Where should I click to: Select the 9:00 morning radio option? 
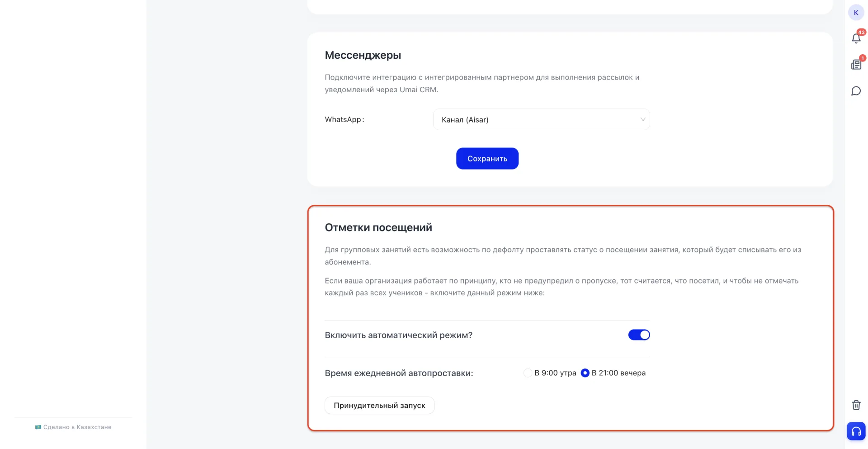527,373
